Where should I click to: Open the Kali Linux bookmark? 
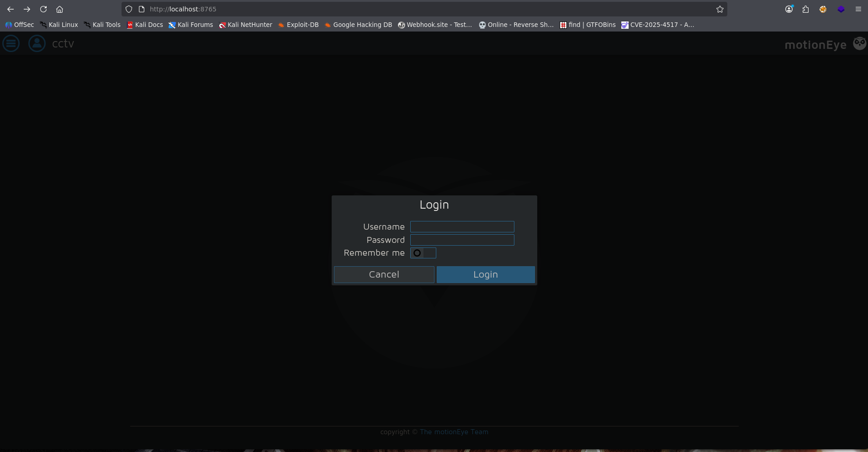[59, 25]
